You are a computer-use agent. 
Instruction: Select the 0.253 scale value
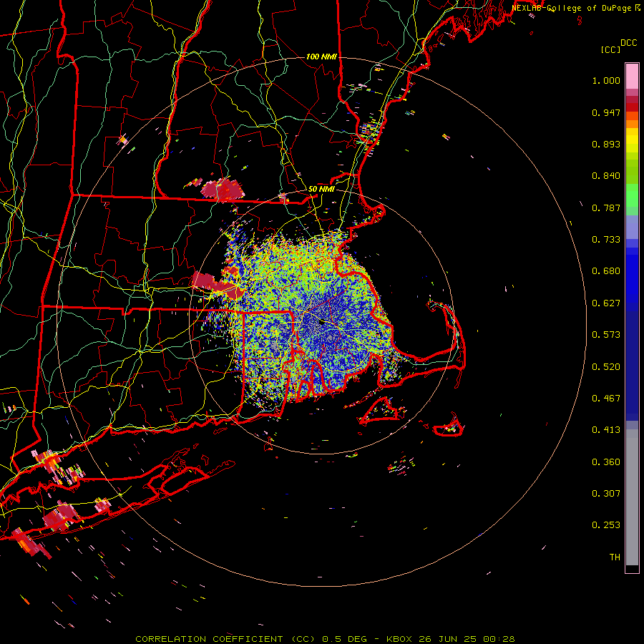point(606,525)
